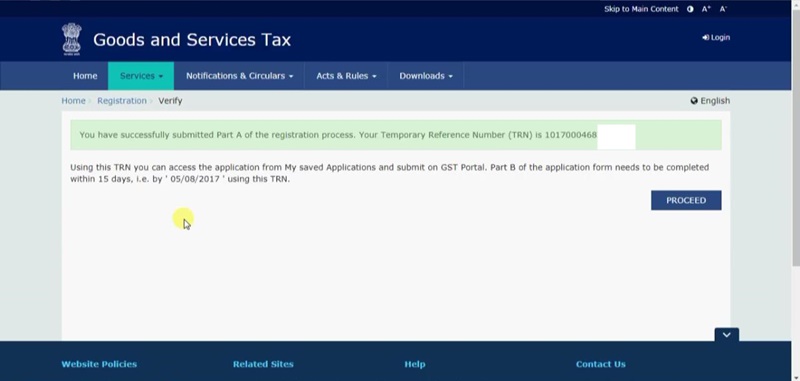Click the Website Policies footer heading
Screen dimensions: 800x381
tap(99, 364)
